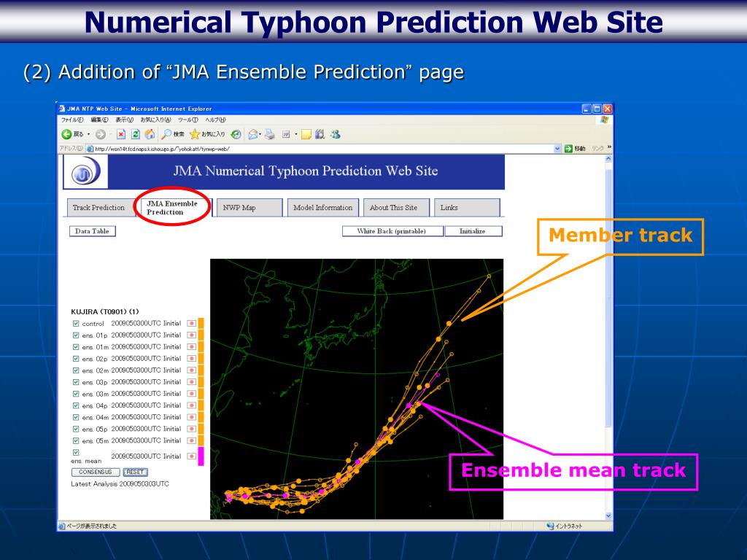This screenshot has height=560, width=747.
Task: Uncheck the ens. 01p checkbox
Action: tap(76, 335)
